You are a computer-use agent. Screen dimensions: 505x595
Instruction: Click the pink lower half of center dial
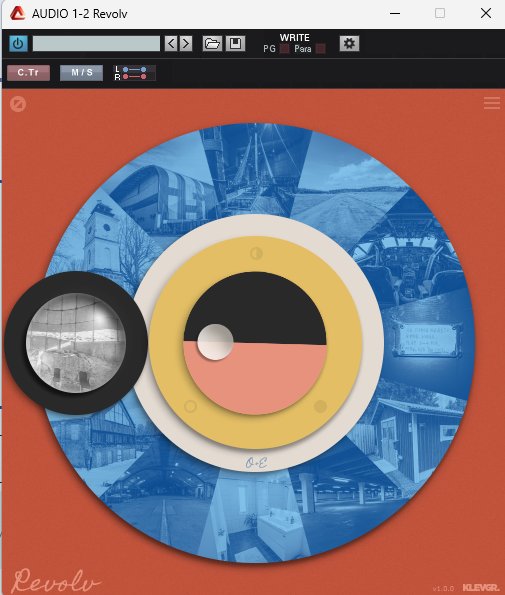[x=255, y=379]
